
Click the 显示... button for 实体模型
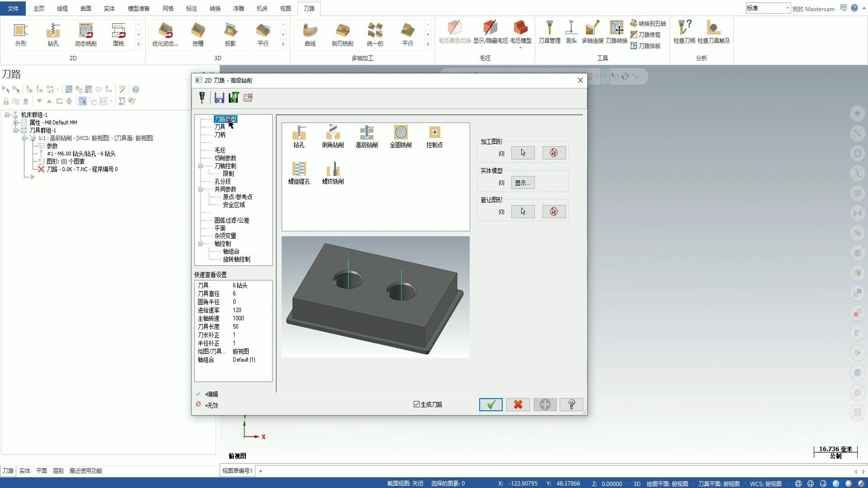(523, 183)
